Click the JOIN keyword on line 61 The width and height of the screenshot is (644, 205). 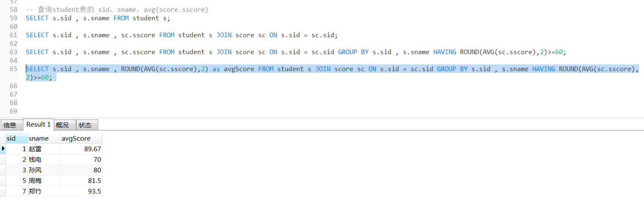pyautogui.click(x=224, y=35)
